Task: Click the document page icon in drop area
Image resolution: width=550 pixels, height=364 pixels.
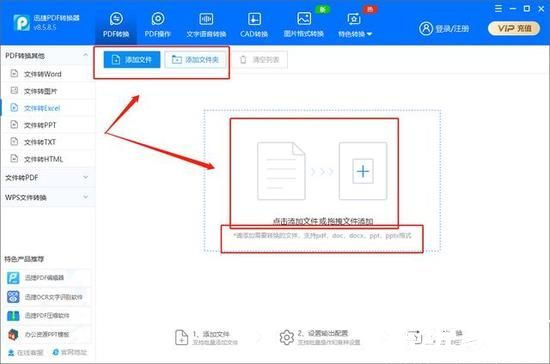Action: (x=281, y=171)
